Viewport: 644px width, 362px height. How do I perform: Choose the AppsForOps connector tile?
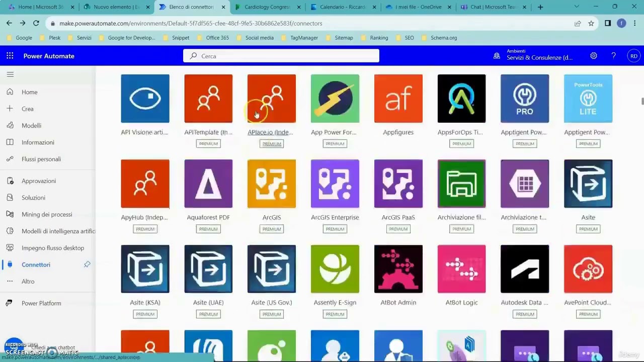[461, 99]
